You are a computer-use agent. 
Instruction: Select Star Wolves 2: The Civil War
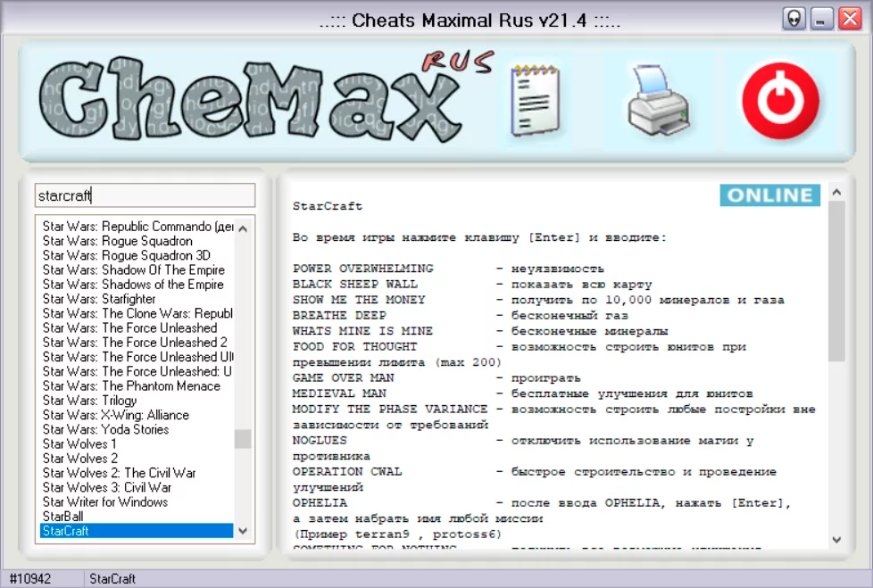(137, 472)
